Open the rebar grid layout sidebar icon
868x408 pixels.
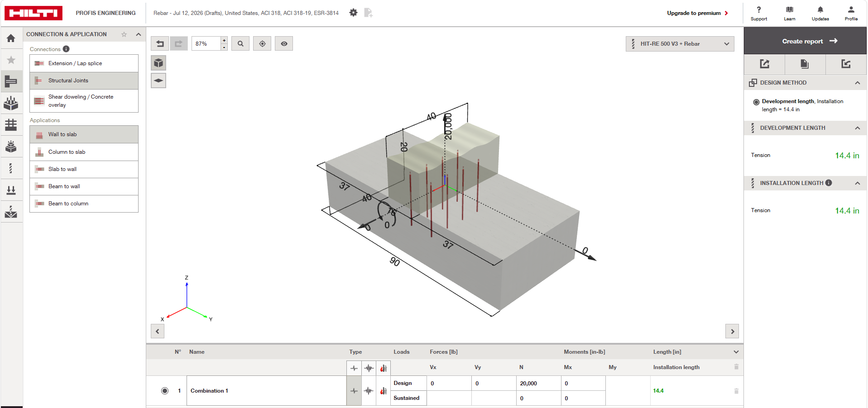click(x=11, y=124)
